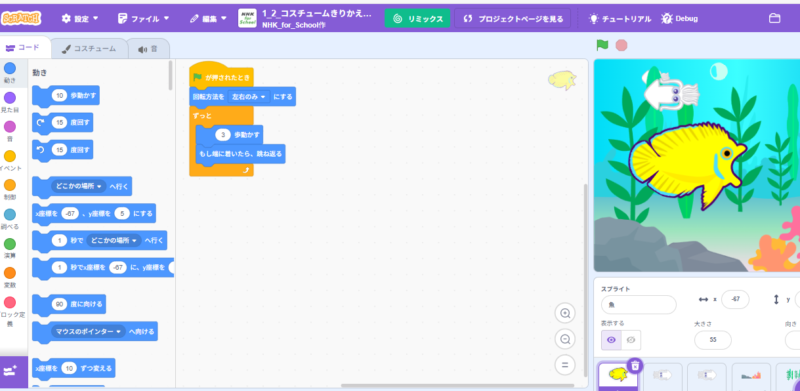Image resolution: width=800 pixels, height=391 pixels.
Task: Open the 左右のみ rotation style dropdown
Action: 249,96
